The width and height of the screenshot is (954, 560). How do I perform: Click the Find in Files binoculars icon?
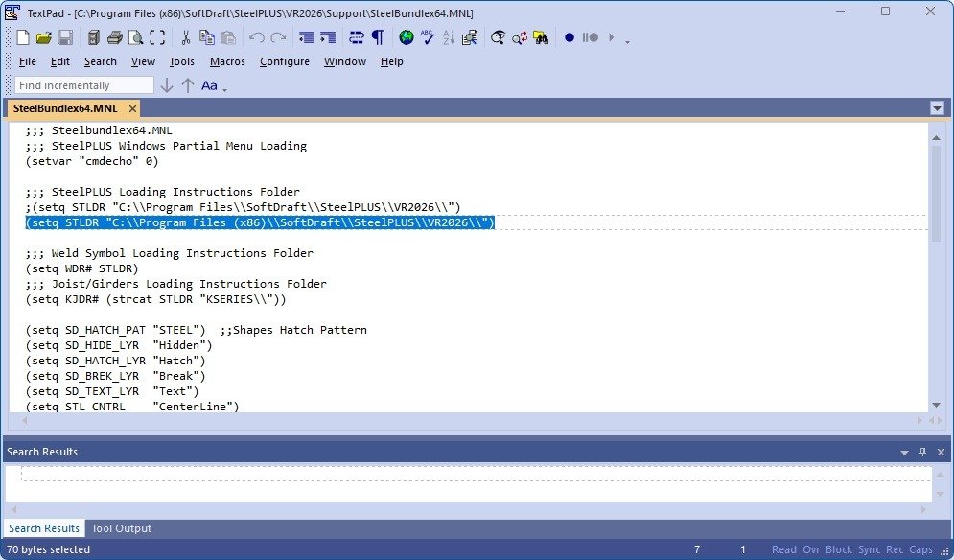tap(540, 37)
